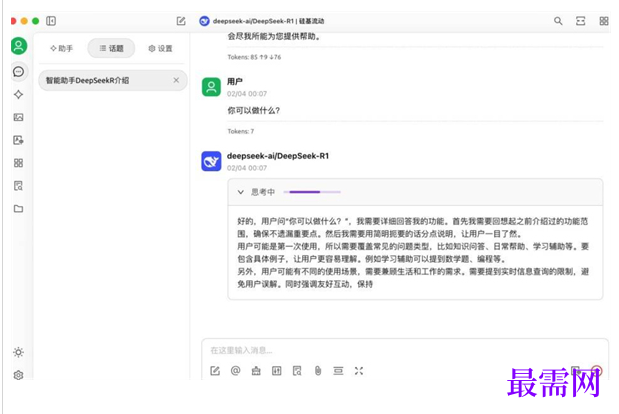Click the user message 你可以做什么?
The width and height of the screenshot is (619, 414).
pos(253,111)
